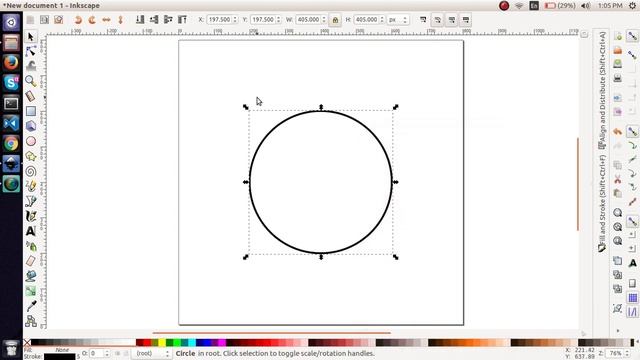Select the Pencil freehand tool
This screenshot has width=640, height=360.
[x=31, y=186]
